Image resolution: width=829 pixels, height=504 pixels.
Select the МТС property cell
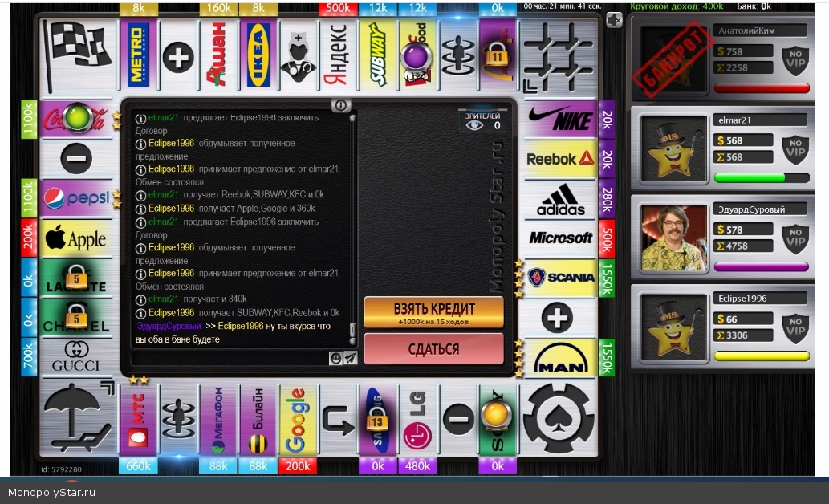[139, 420]
